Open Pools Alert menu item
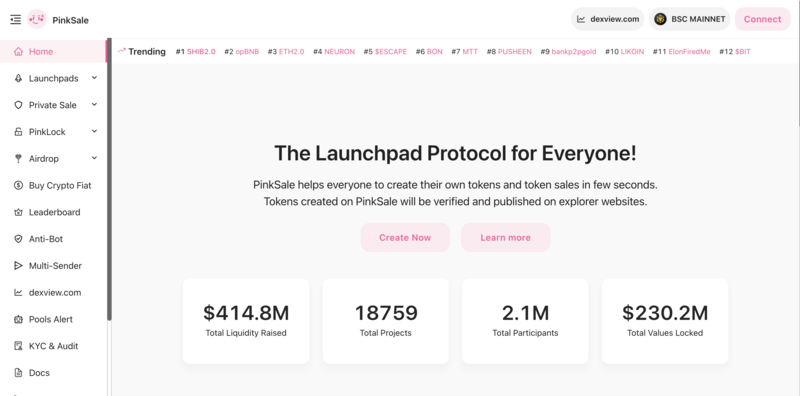The image size is (800, 396). (53, 319)
